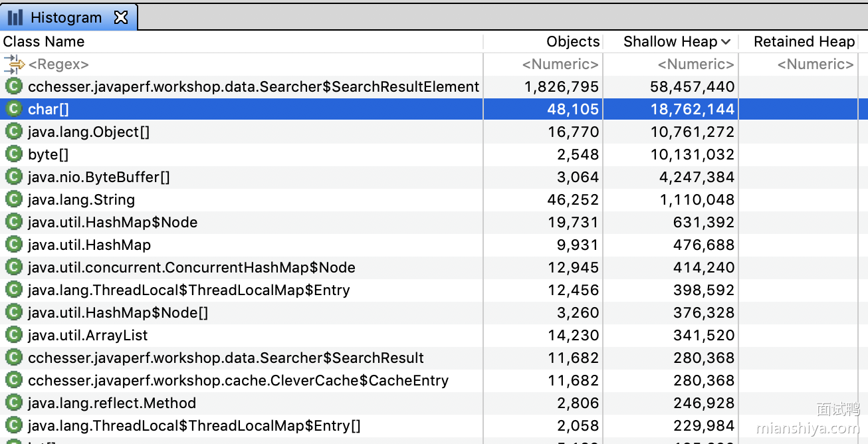Click class icon beside java.lang.String
The width and height of the screenshot is (868, 444).
pyautogui.click(x=14, y=199)
